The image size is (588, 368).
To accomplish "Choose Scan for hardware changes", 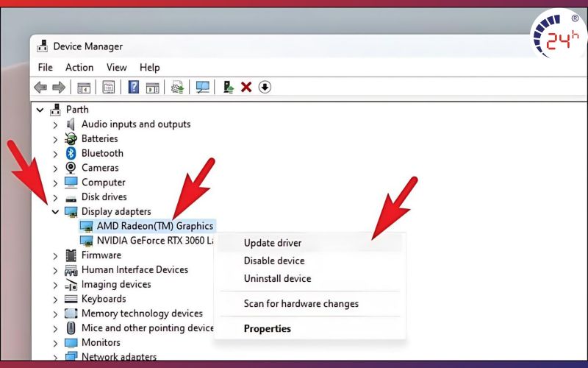I will [x=310, y=303].
